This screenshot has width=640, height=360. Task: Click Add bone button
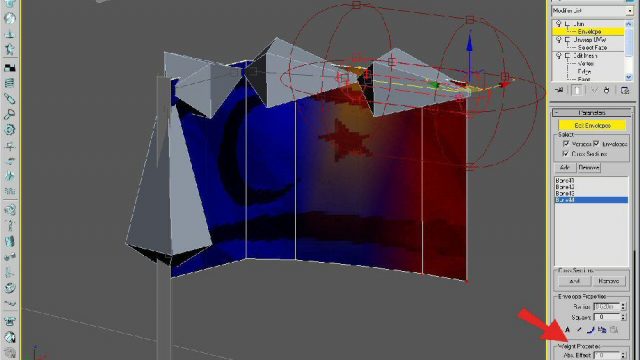pyautogui.click(x=565, y=168)
